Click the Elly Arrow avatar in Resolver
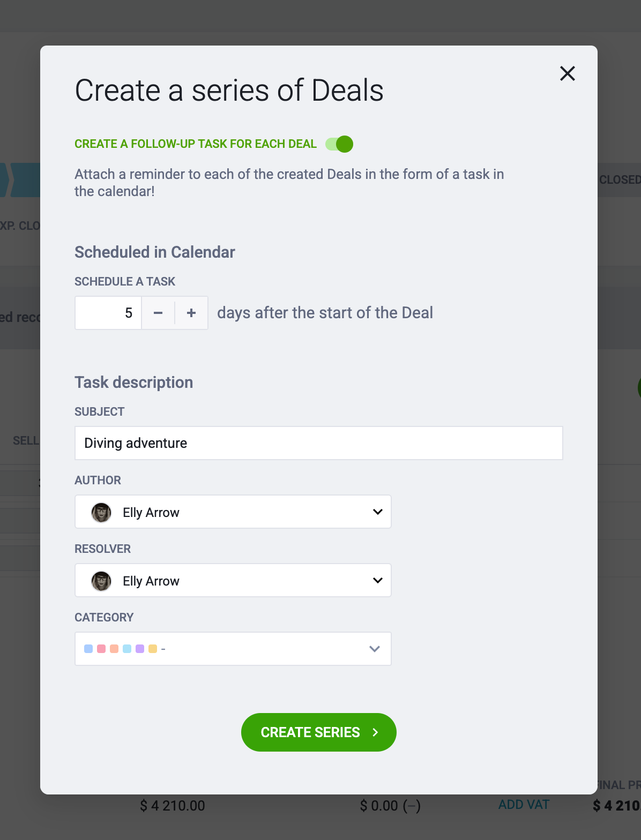Image resolution: width=641 pixels, height=840 pixels. click(101, 581)
